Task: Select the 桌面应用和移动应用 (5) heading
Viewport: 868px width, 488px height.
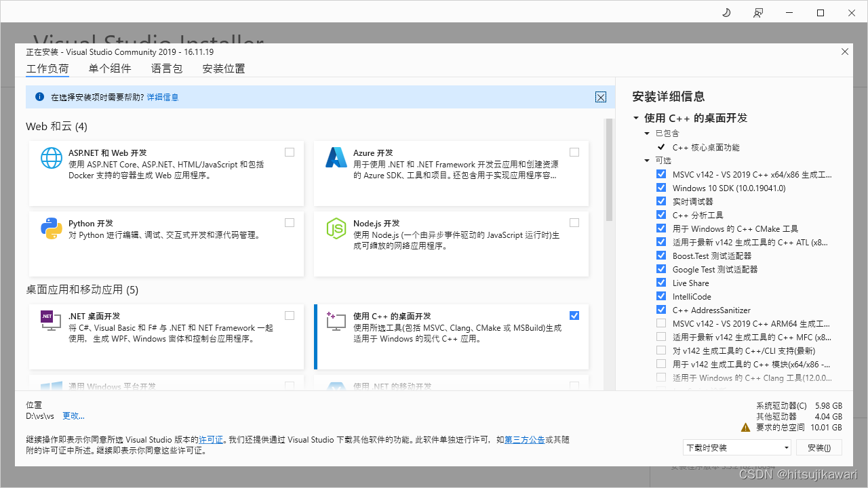Action: 82,289
